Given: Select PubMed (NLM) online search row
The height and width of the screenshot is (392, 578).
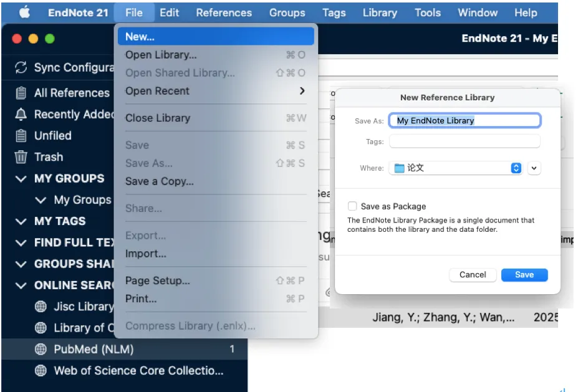Looking at the screenshot, I should pyautogui.click(x=125, y=349).
